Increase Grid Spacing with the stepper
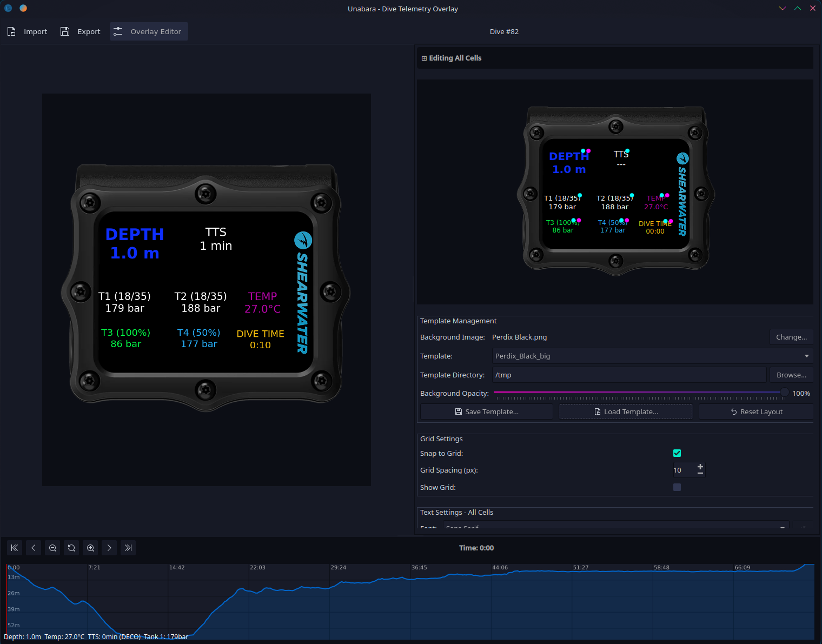The height and width of the screenshot is (644, 822). (x=699, y=467)
